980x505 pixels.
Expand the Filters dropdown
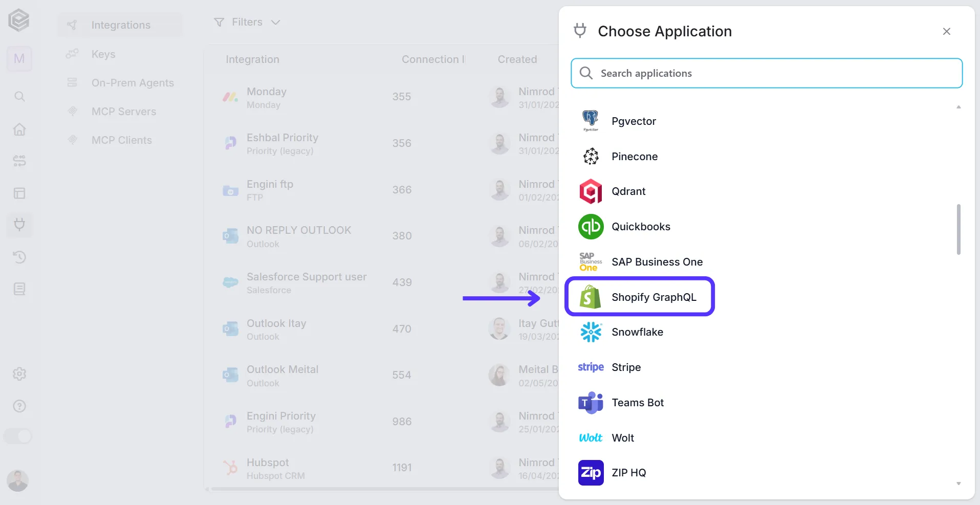[247, 22]
